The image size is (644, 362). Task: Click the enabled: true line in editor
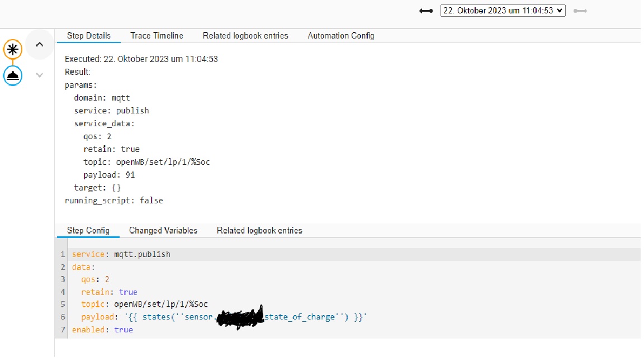pos(102,330)
